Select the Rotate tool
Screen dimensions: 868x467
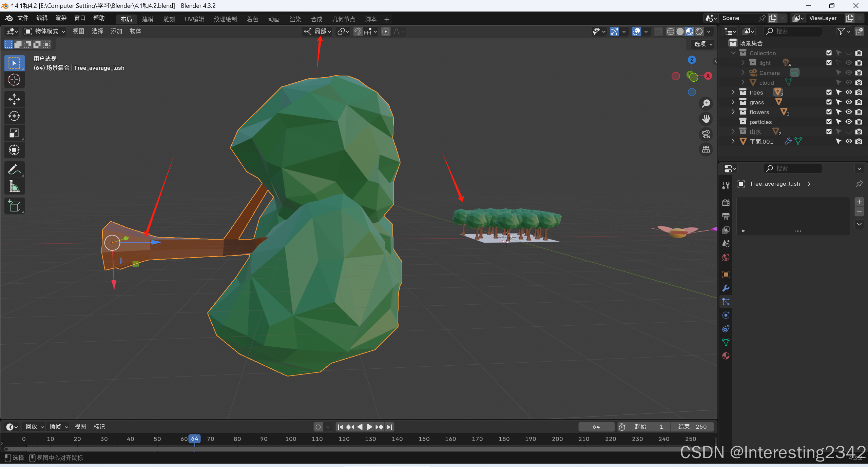[14, 116]
